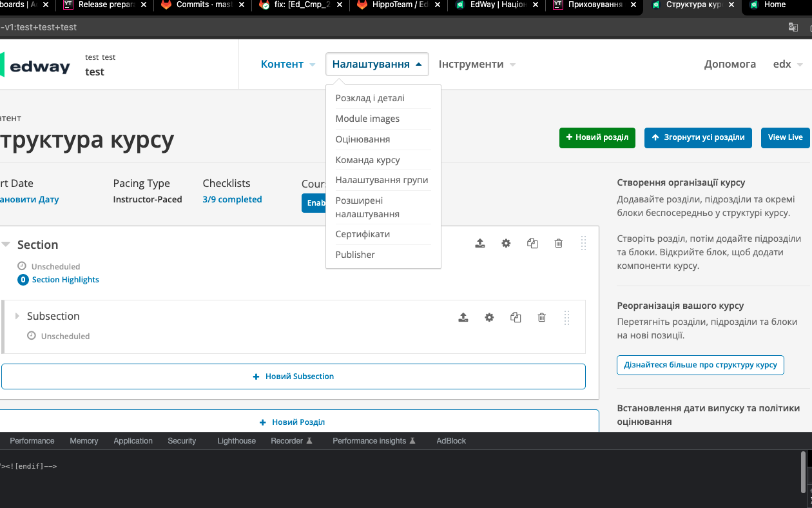Duplicate the Subsection using copy icon
Viewport: 812px width, 508px height.
(x=516, y=317)
